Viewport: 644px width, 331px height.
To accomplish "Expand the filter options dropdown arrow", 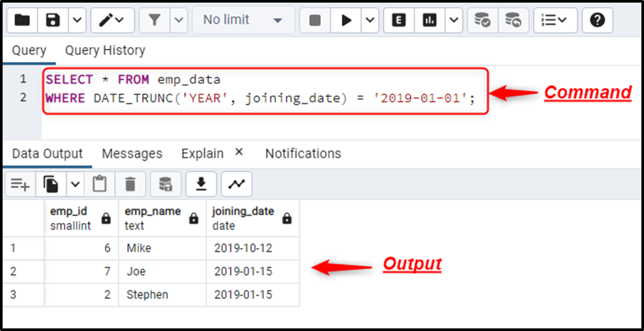I will click(x=179, y=20).
